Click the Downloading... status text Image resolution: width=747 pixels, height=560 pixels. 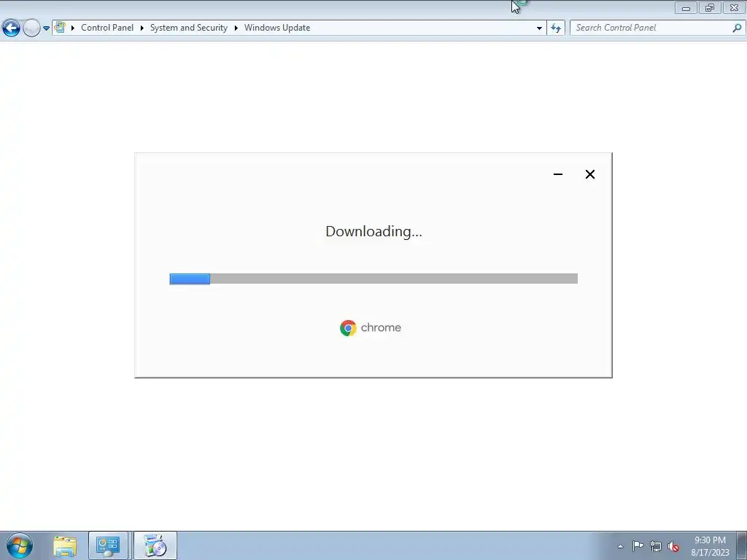point(374,231)
